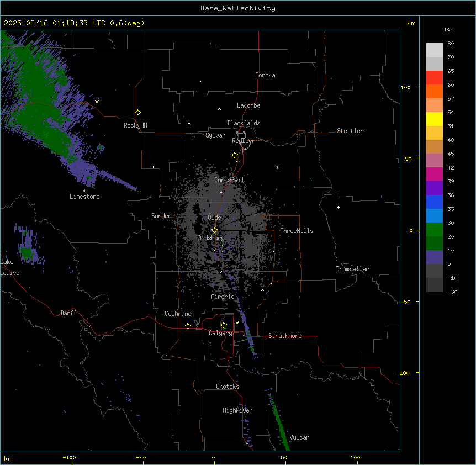Click the Okotoks town label
The height and width of the screenshot is (465, 476).
point(228,387)
